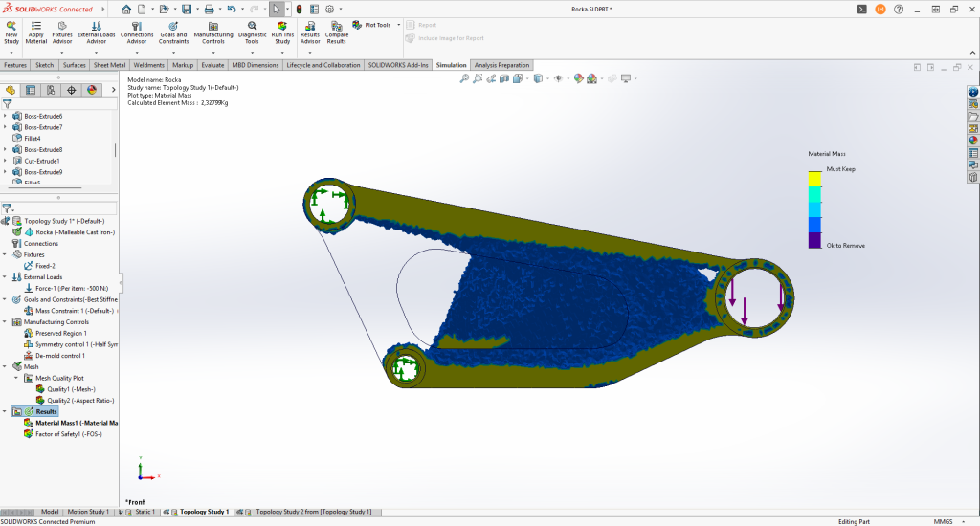The height and width of the screenshot is (526, 980).
Task: Select Force-1 load item
Action: pyautogui.click(x=71, y=289)
